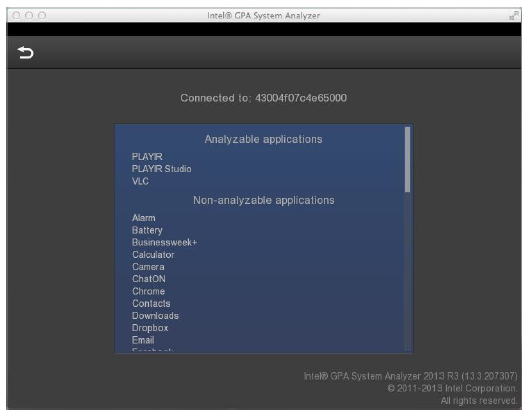
Task: Select Downloads in the application list
Action: pyautogui.click(x=155, y=316)
